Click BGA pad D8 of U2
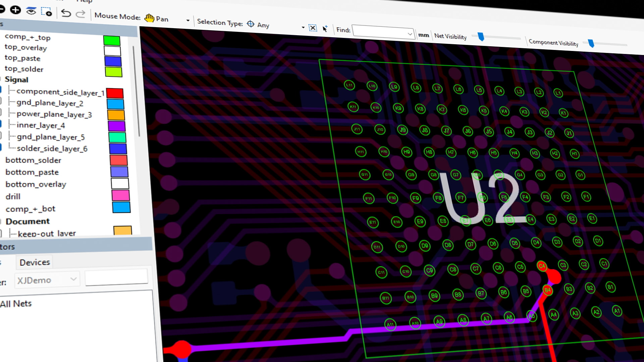This screenshot has width=644, height=362. [448, 245]
